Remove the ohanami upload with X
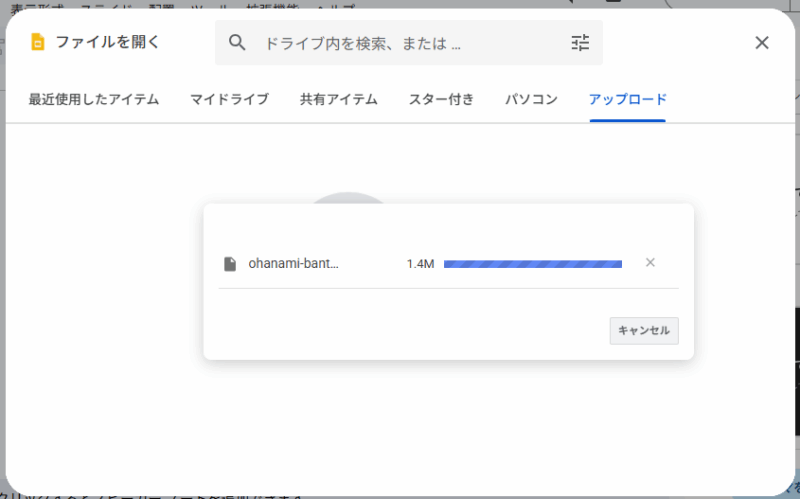Screen dimensions: 800x499 click(650, 263)
